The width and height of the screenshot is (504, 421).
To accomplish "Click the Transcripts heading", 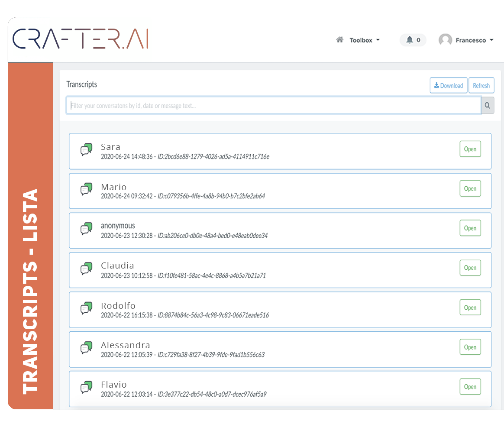I will 82,84.
